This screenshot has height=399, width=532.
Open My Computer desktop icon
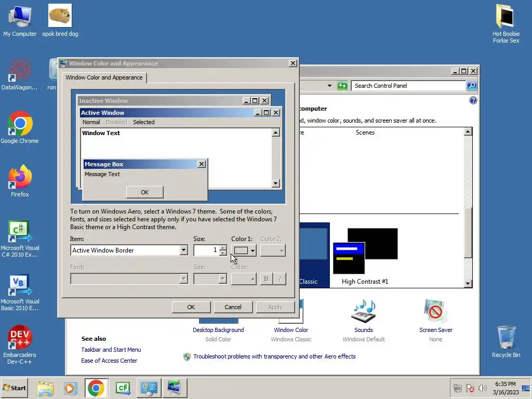(20, 20)
